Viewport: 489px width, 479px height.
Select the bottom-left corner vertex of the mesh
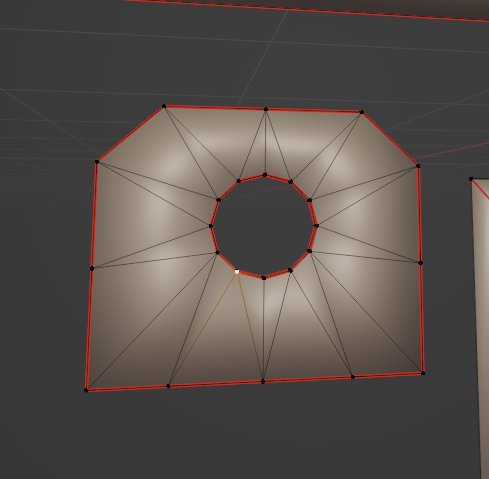[x=86, y=390]
